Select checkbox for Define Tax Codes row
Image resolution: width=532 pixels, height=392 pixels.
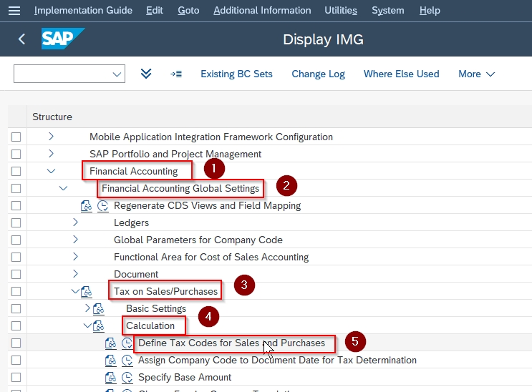(x=16, y=343)
